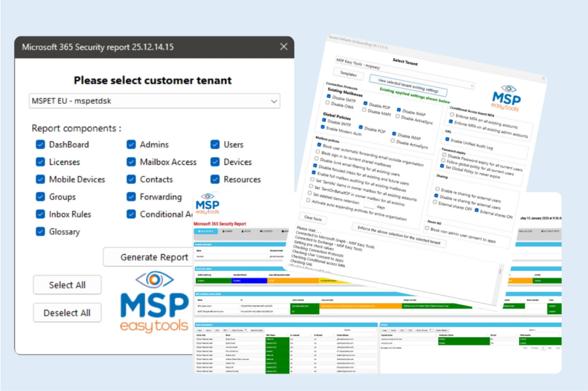Check Disable Junk email filtering option
Image resolution: width=588 pixels, height=391 pixels.
(x=317, y=158)
